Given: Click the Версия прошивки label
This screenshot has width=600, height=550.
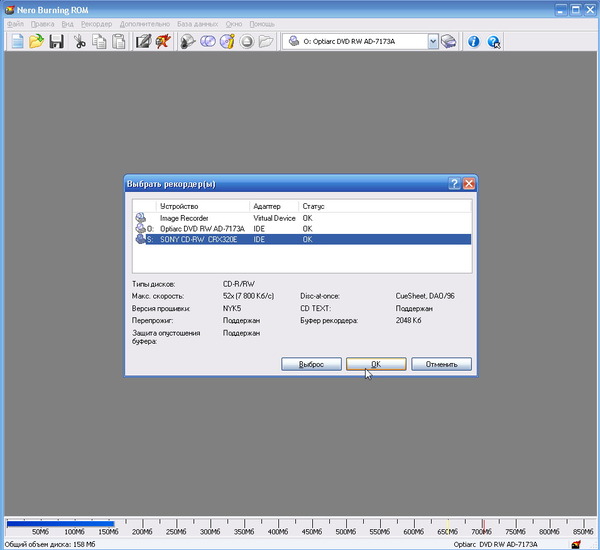Looking at the screenshot, I should tap(161, 308).
